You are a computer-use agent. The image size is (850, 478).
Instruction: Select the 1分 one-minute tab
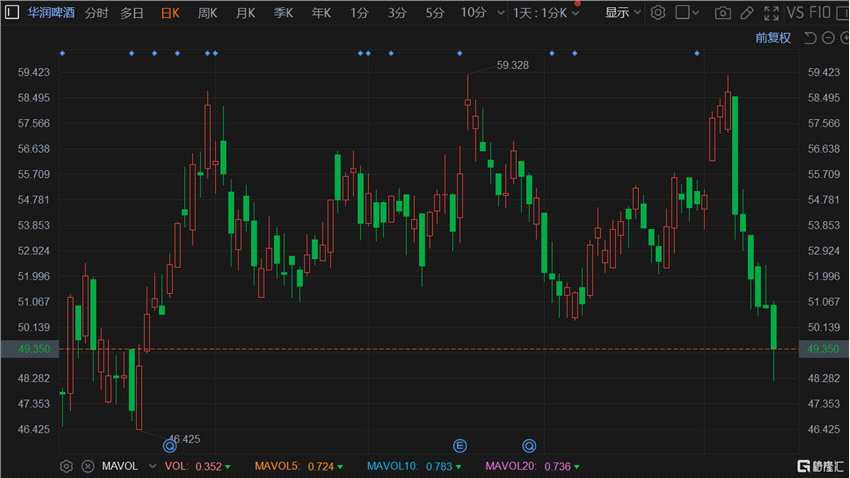click(x=359, y=13)
